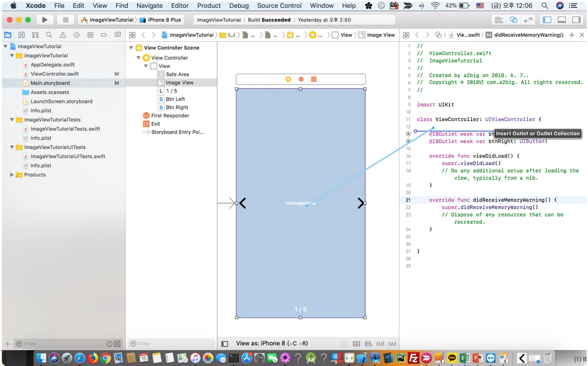Collapse the ImageViewTutorialTests group
This screenshot has width=588, height=366.
pyautogui.click(x=12, y=120)
